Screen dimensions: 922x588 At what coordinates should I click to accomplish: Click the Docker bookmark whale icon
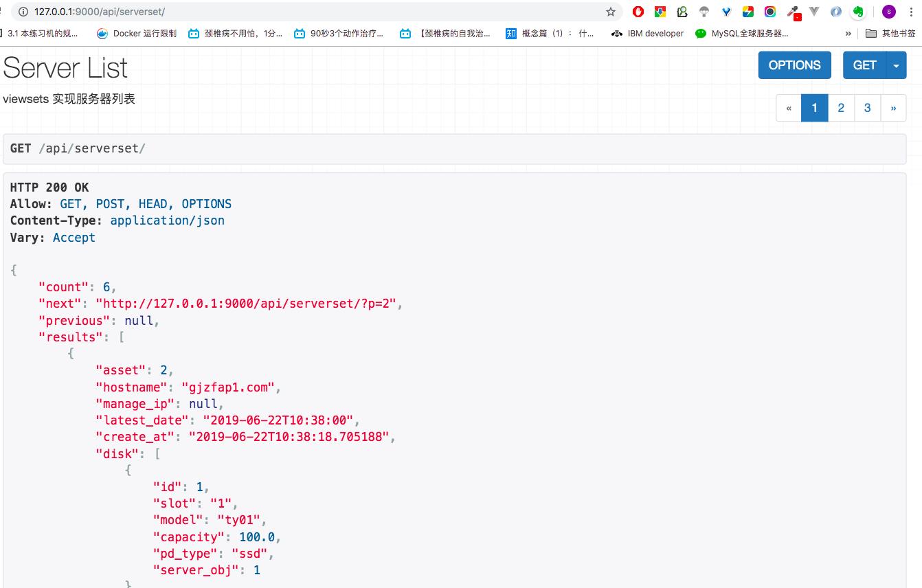click(102, 33)
